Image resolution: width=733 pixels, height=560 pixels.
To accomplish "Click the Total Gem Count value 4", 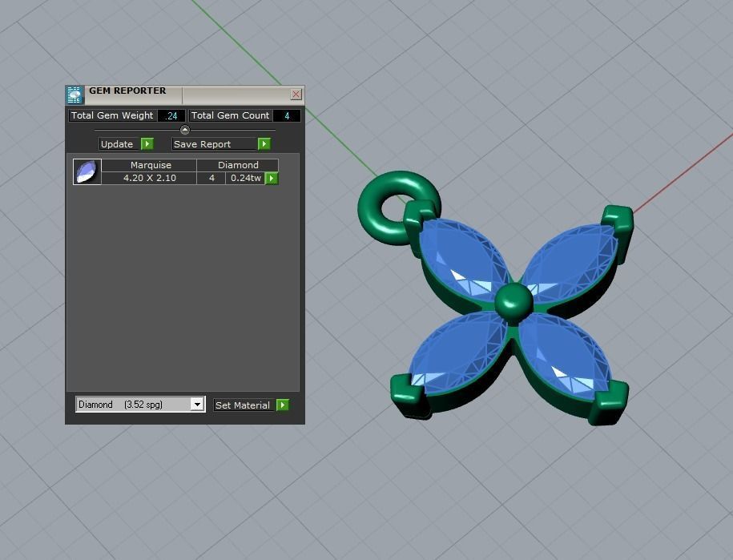I will click(287, 115).
